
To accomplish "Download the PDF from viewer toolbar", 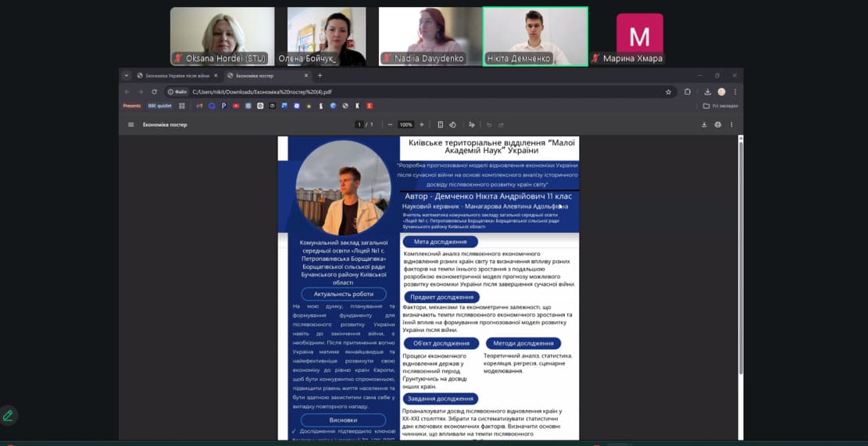I will (704, 124).
